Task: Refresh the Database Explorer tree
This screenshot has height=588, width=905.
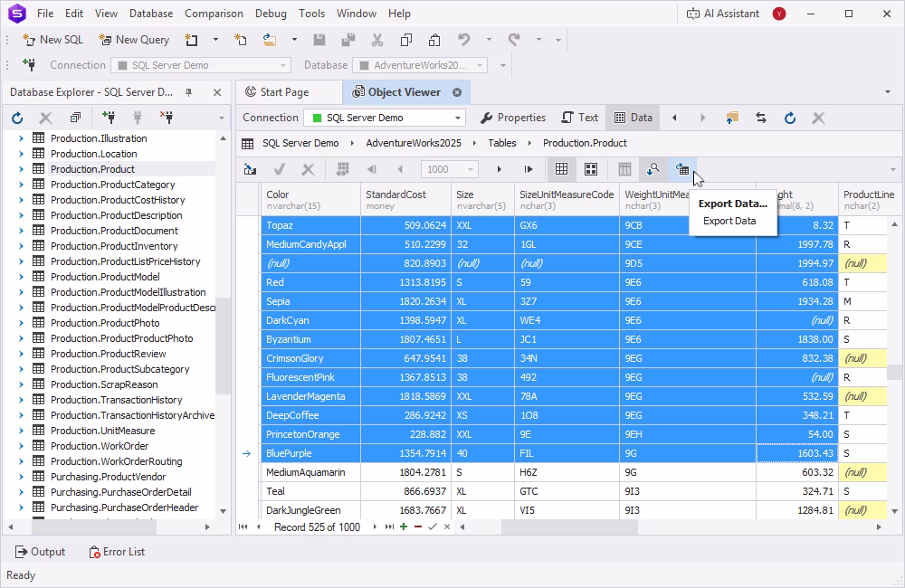Action: click(x=16, y=117)
